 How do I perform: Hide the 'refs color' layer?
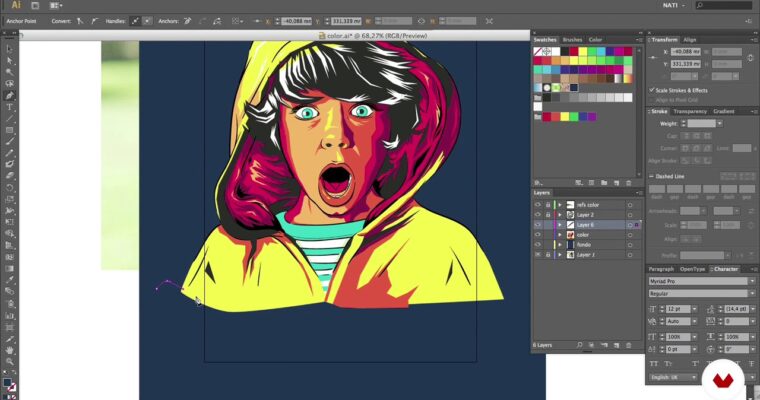537,204
